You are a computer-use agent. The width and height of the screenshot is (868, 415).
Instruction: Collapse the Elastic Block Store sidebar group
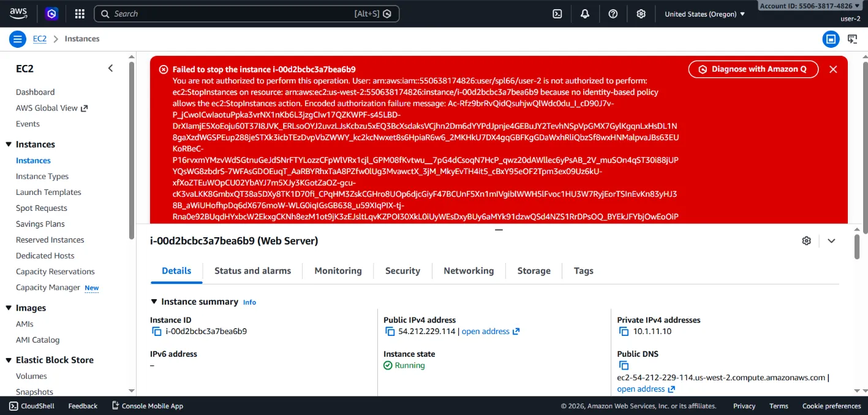point(9,360)
